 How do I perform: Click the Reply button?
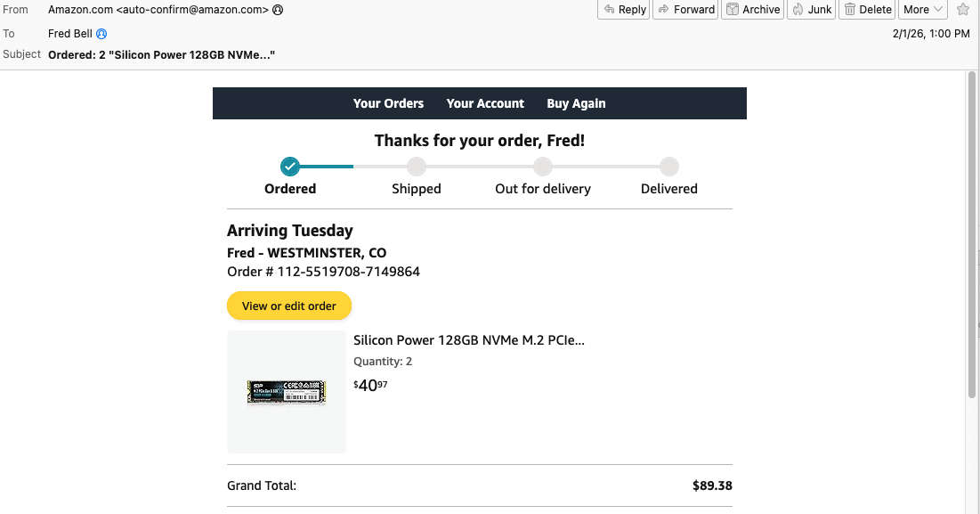[623, 10]
